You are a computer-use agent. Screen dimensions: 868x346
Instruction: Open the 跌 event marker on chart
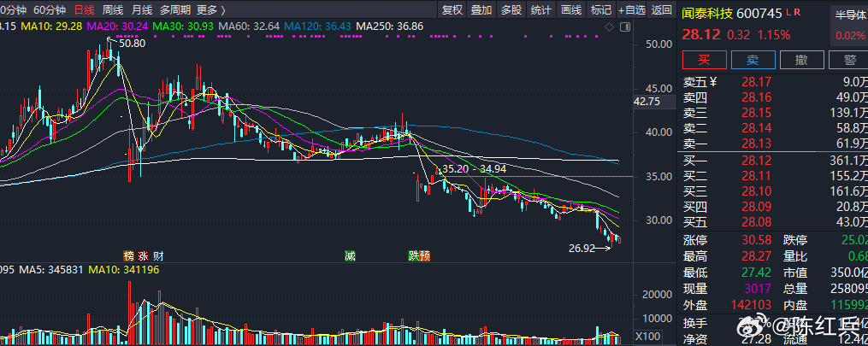(x=414, y=256)
